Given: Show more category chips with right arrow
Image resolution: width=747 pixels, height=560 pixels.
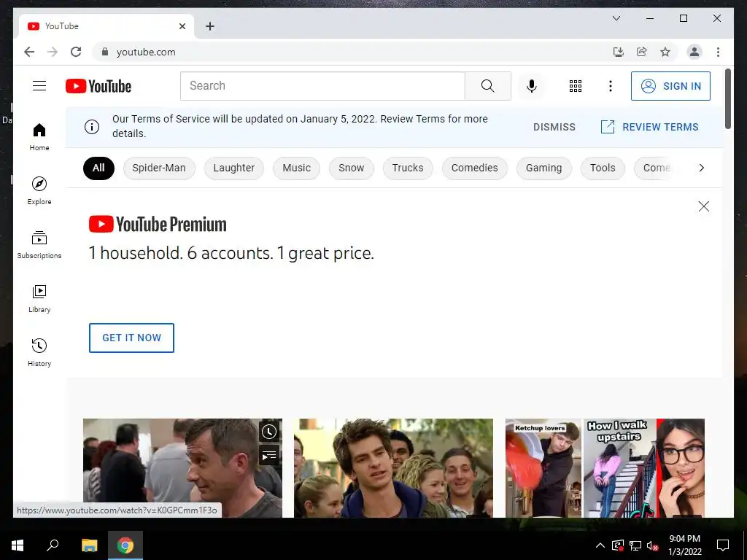Looking at the screenshot, I should pos(701,168).
